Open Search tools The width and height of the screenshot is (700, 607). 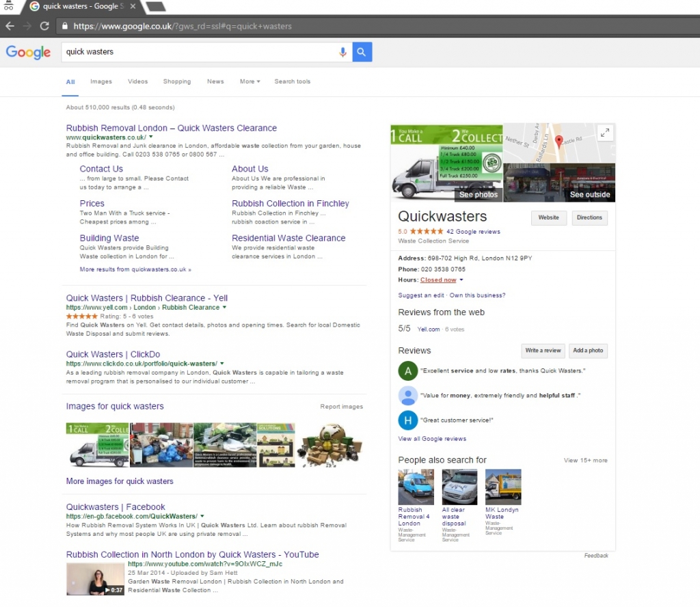(x=293, y=81)
